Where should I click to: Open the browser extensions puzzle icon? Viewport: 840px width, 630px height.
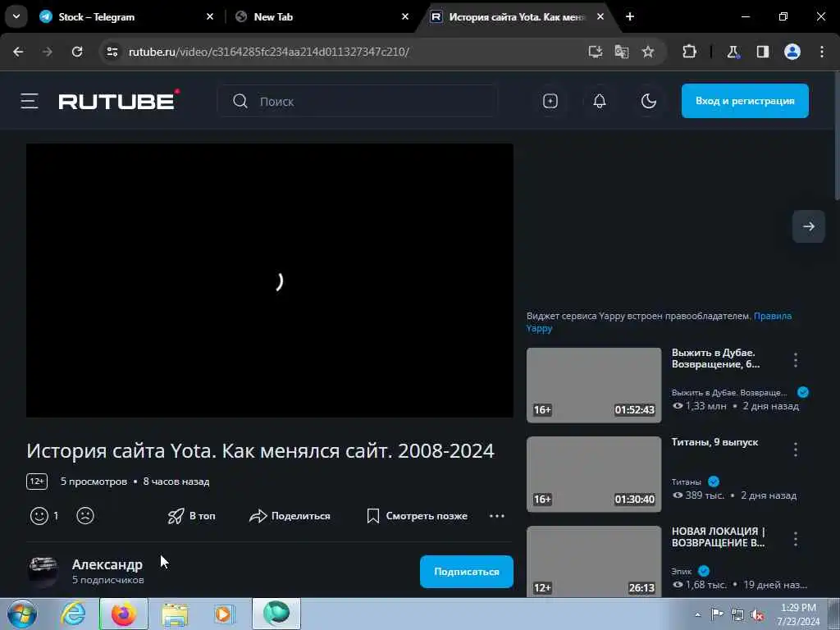tap(689, 52)
